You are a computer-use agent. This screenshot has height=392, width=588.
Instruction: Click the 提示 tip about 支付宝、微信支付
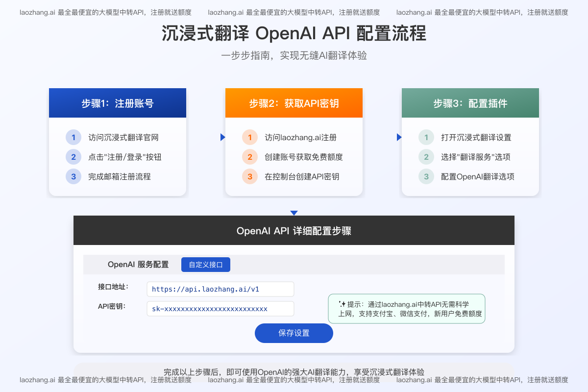[407, 309]
